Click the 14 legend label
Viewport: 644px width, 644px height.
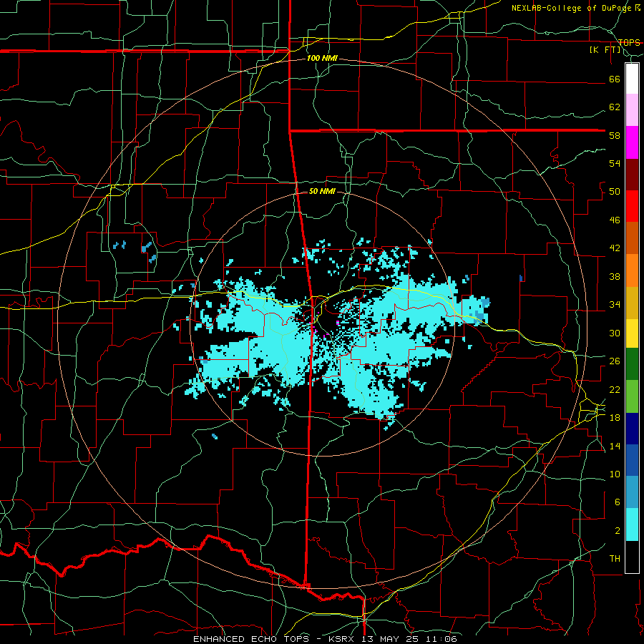[x=615, y=446]
